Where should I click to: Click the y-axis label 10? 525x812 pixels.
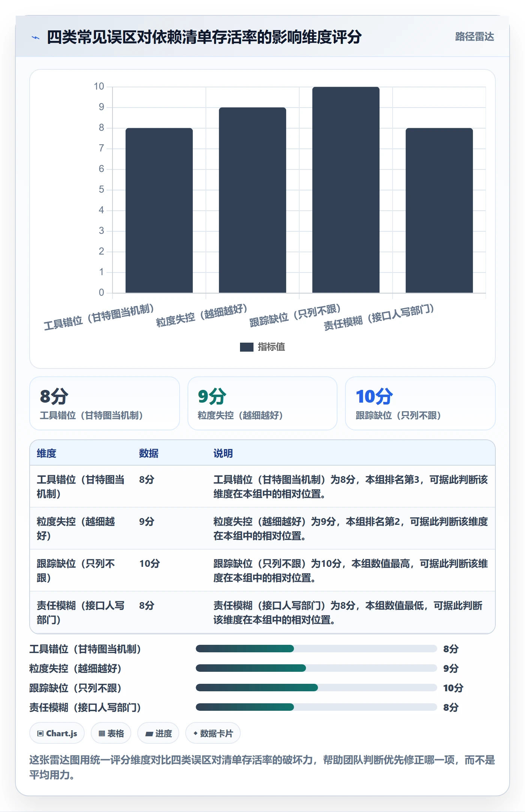(99, 87)
